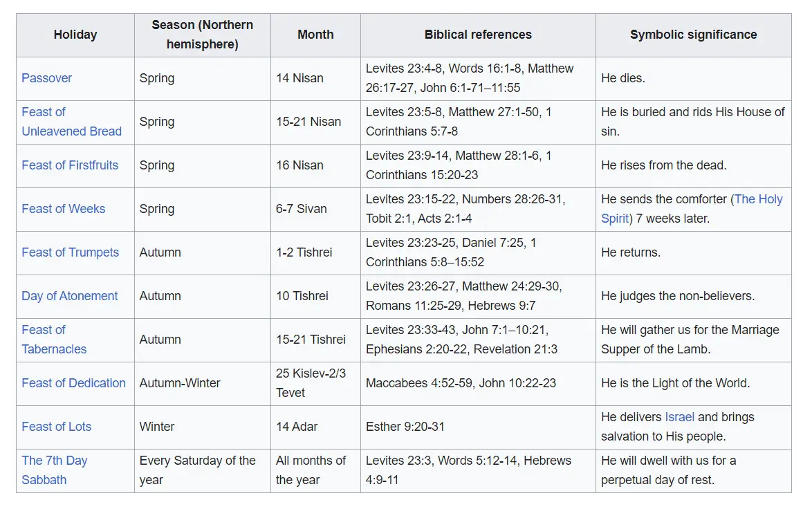Screen dimensions: 812x509
Task: Open the Feast of Dedication link
Action: click(73, 382)
